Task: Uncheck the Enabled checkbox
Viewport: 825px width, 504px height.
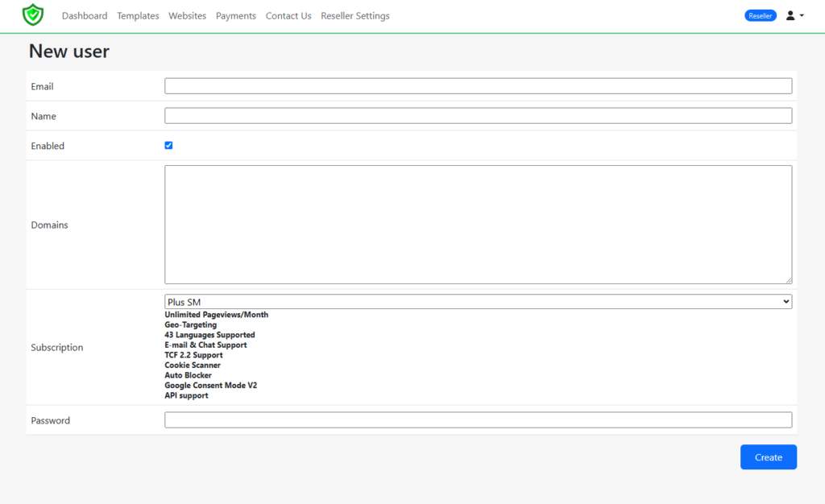Action: 168,146
